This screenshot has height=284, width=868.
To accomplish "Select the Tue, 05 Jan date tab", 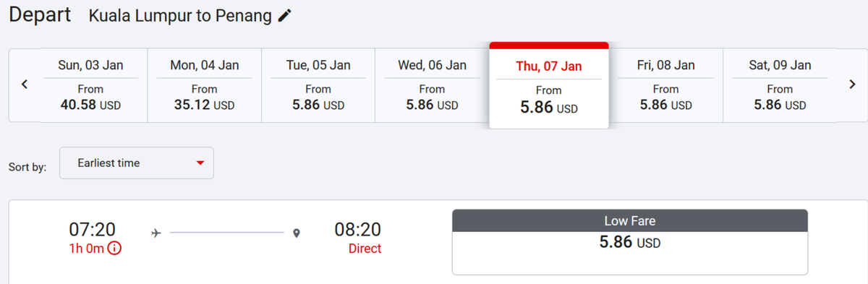I will click(x=318, y=85).
